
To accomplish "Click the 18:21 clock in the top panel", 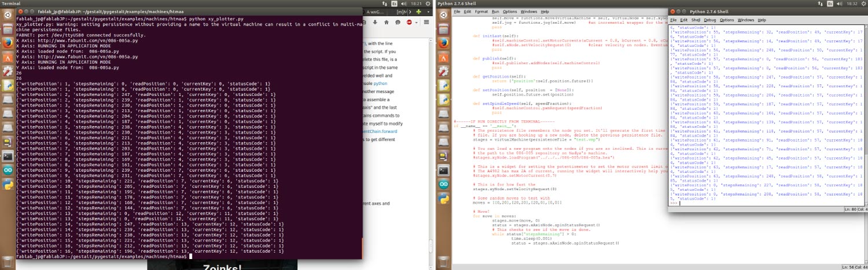I will tap(416, 3).
